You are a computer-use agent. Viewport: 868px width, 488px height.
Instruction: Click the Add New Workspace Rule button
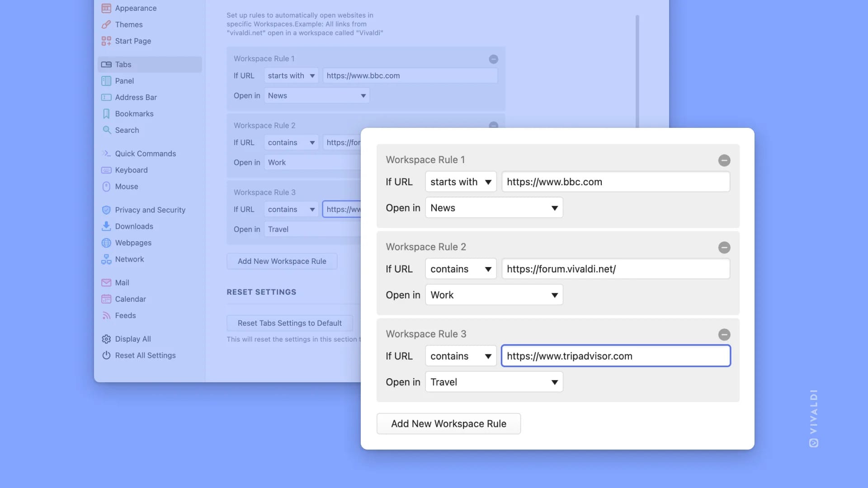pos(448,423)
